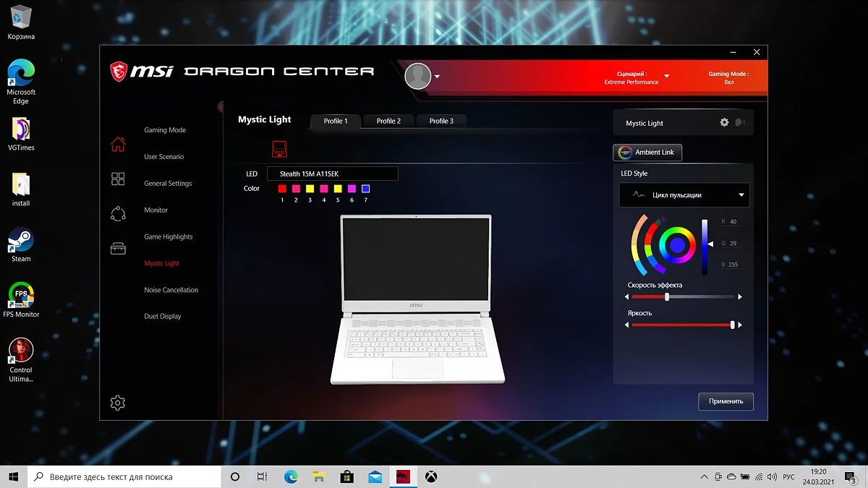Screen dimensions: 868x488
Task: Switch to Profile 3 tab
Action: [441, 121]
